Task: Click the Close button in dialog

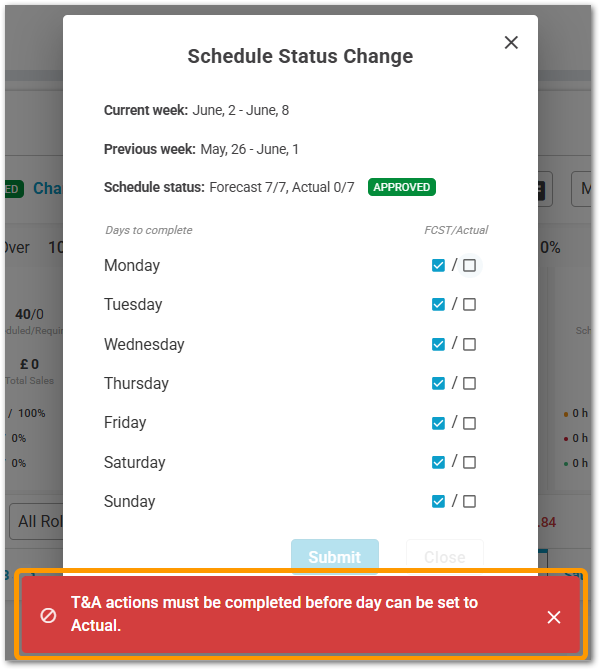Action: click(x=444, y=556)
